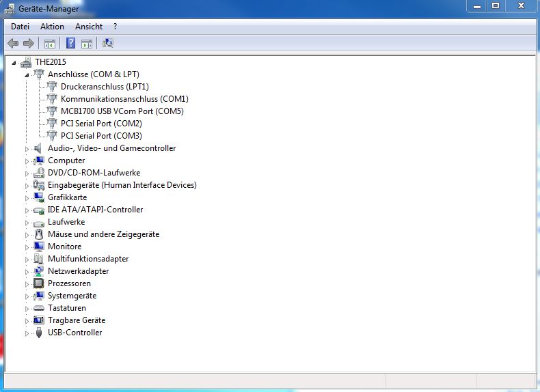Select IDE ATA/ATAPI-Controller label
This screenshot has width=540, height=392.
pos(96,210)
